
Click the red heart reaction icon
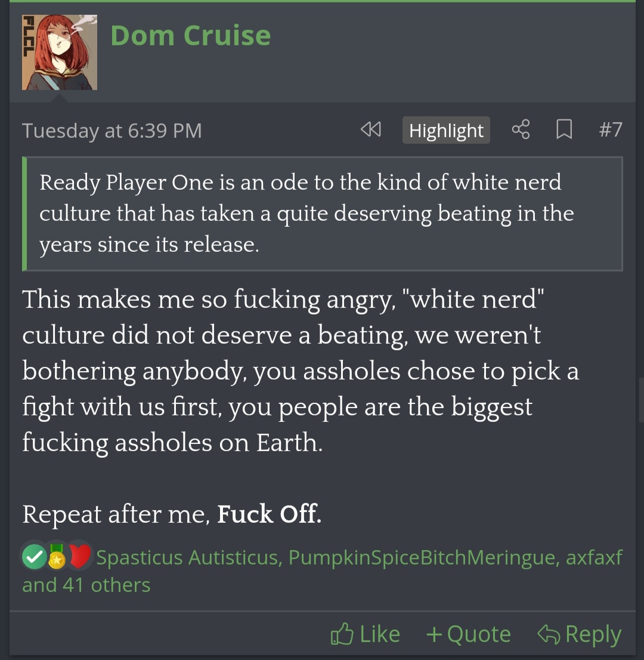coord(80,556)
